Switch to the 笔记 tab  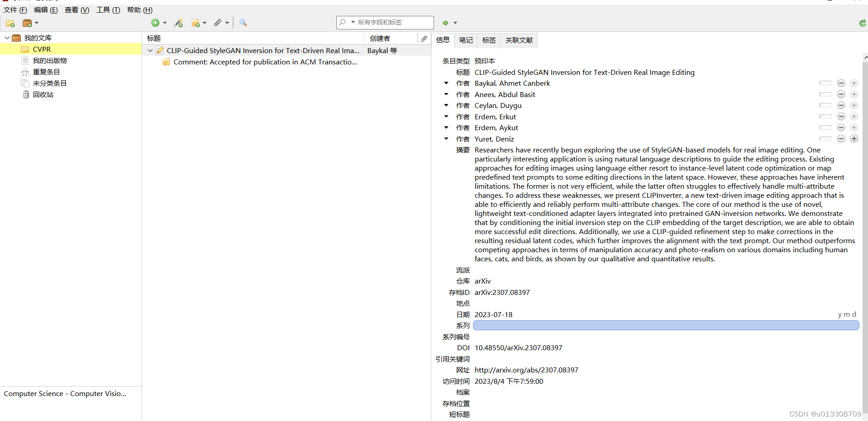tap(466, 40)
